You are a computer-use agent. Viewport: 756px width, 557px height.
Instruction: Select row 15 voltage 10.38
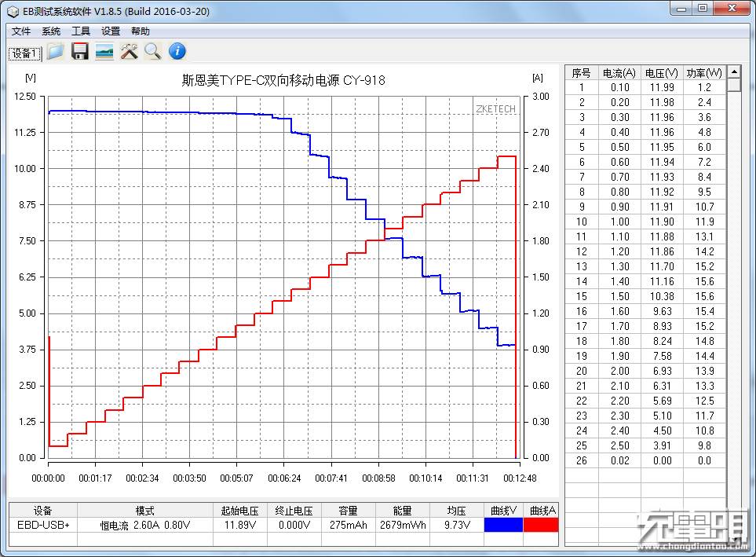662,296
